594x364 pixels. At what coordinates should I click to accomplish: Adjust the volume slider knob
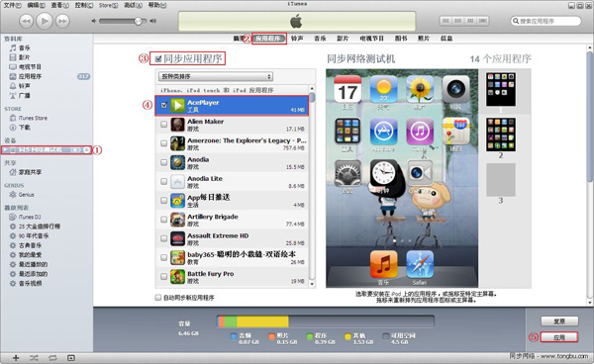(x=139, y=21)
